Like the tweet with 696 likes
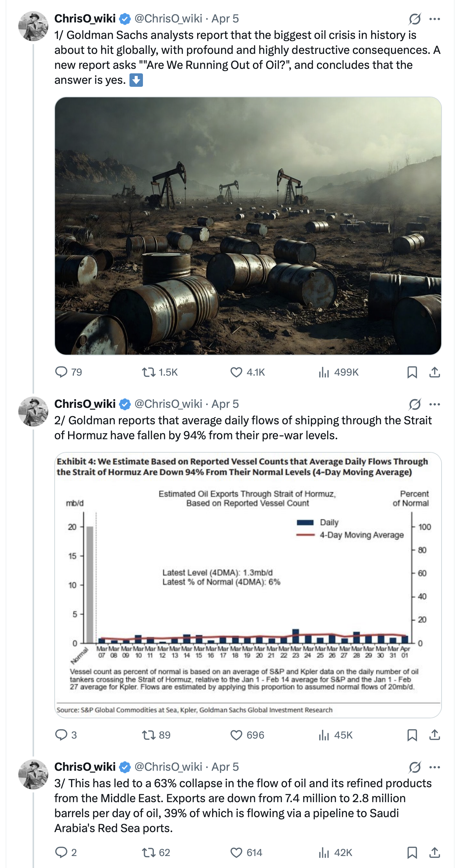464x868 pixels. (x=236, y=735)
